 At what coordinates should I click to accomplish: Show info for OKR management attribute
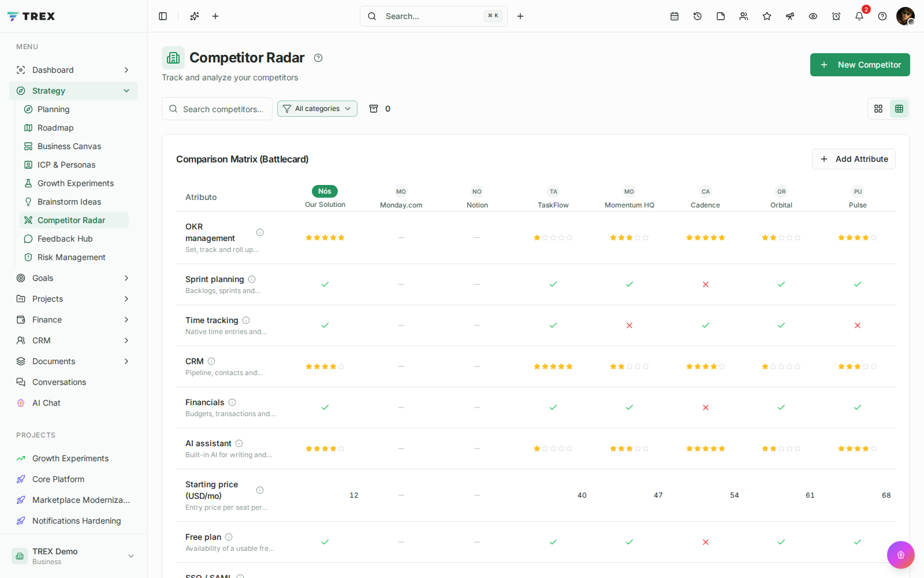pyautogui.click(x=260, y=232)
